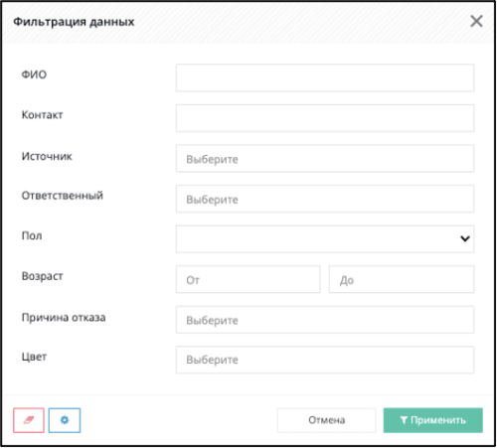The image size is (497, 448).
Task: Select the Возраст До field
Action: (402, 279)
